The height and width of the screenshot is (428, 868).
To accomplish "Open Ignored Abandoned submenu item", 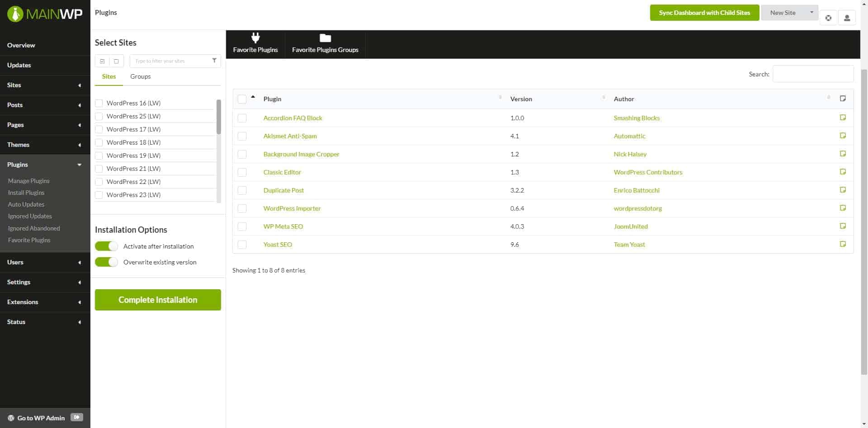I will tap(34, 228).
